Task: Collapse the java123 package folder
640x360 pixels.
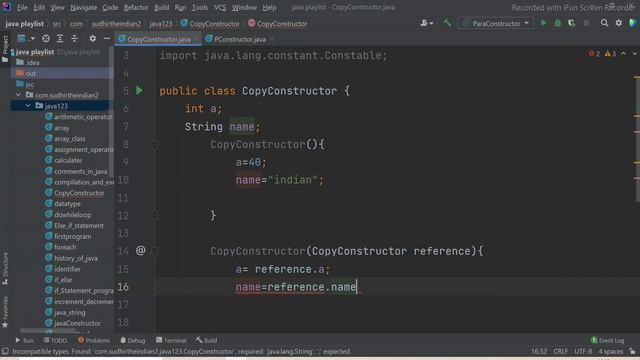Action: point(28,106)
